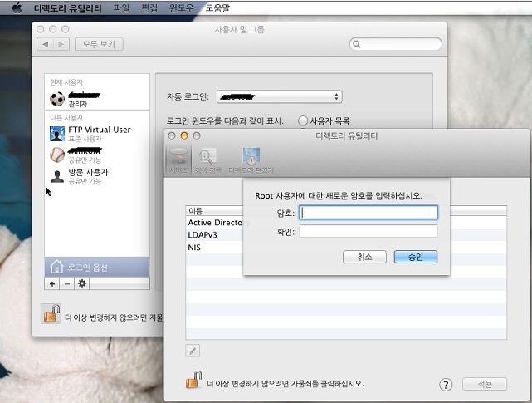Viewport: 532px width, 403px height.
Task: Select 방문 사용자 in the user list
Action: pyautogui.click(x=97, y=176)
